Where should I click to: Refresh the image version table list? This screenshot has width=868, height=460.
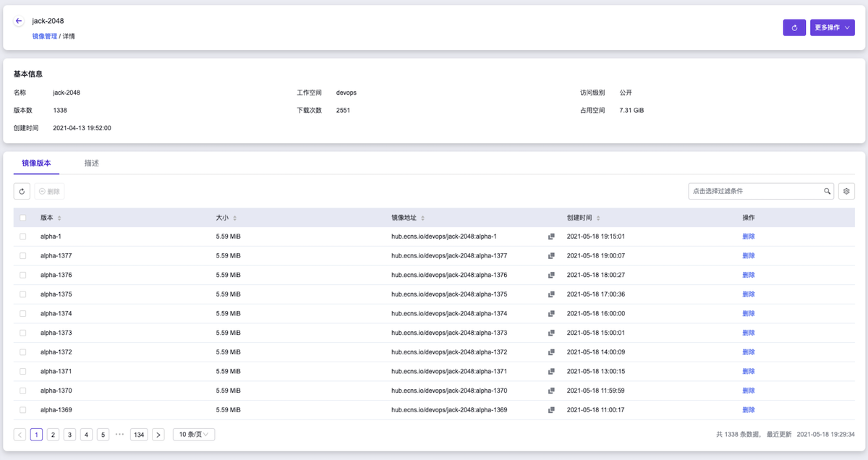22,192
